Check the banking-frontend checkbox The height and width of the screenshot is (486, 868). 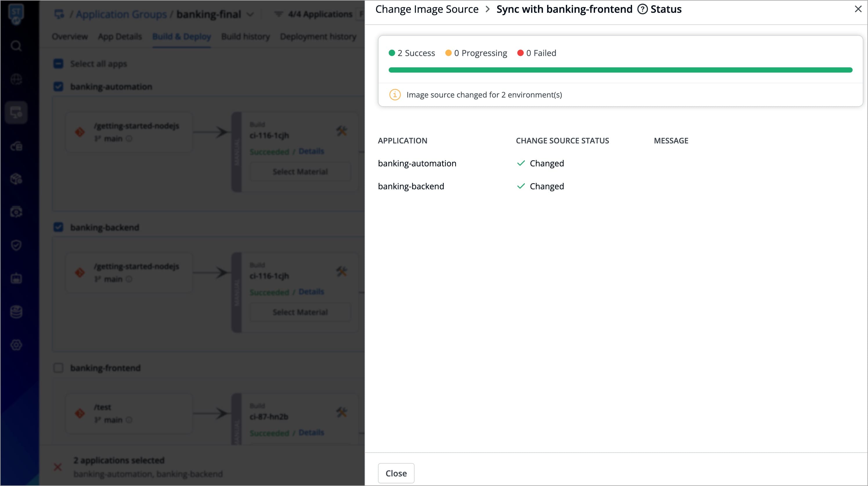pos(58,368)
